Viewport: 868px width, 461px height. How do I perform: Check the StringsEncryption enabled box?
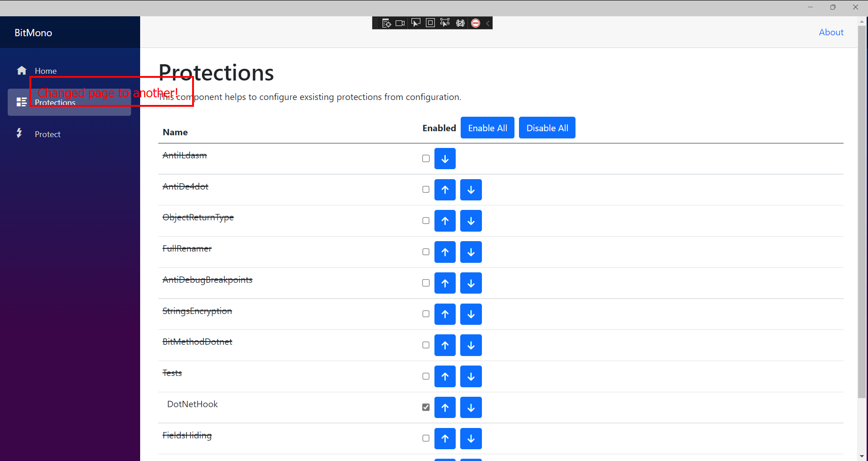[425, 314]
